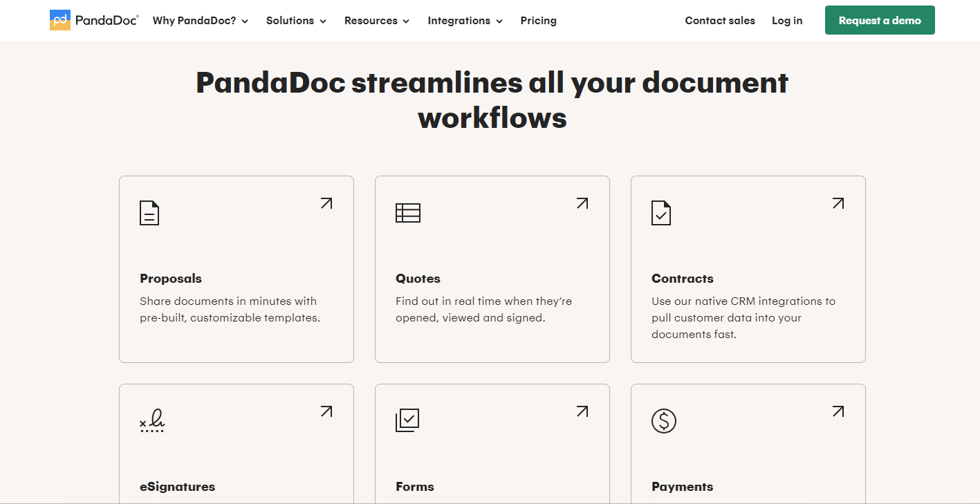980x504 pixels.
Task: Open the eSignatures card arrow icon
Action: pos(326,411)
